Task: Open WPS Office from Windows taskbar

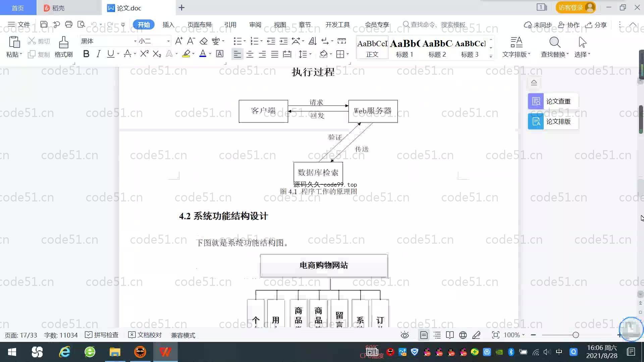Action: coord(165,352)
